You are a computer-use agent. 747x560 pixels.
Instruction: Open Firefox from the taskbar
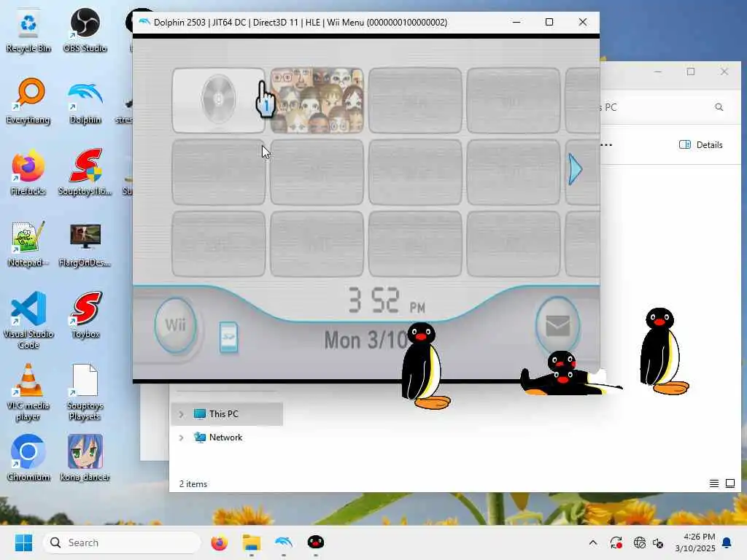click(x=219, y=542)
